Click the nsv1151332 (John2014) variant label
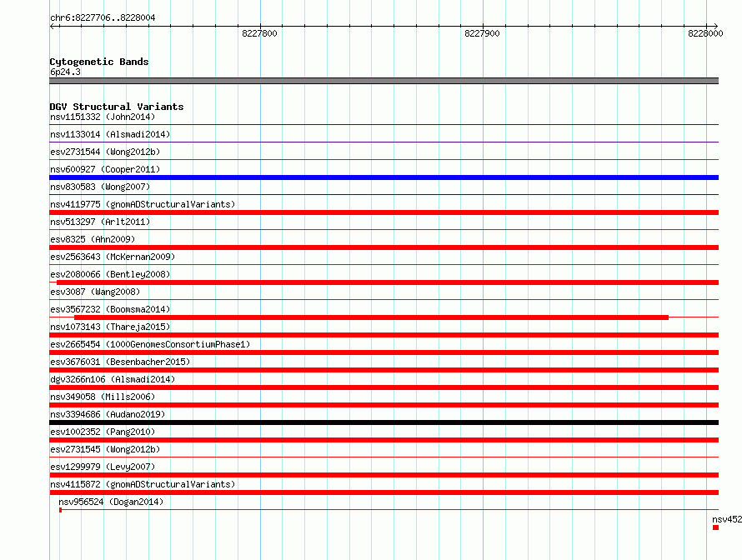Image resolution: width=742 pixels, height=560 pixels. [103, 117]
